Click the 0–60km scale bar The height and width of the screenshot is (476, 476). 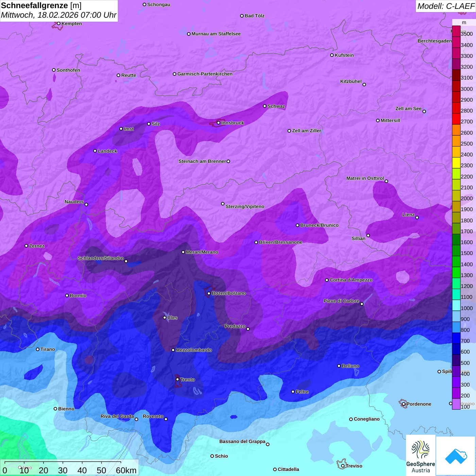tap(70, 468)
